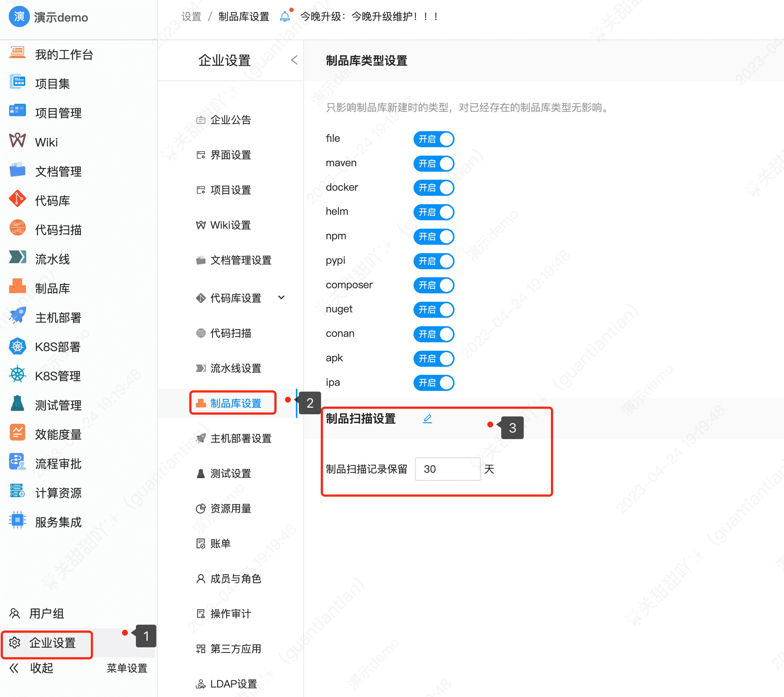This screenshot has width=784, height=697.
Task: Collapse the 企业设置 panel with the chevron
Action: click(294, 60)
